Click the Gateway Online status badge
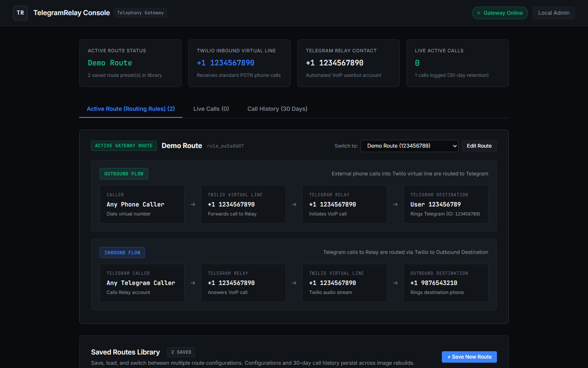Image resolution: width=588 pixels, height=368 pixels. click(500, 13)
